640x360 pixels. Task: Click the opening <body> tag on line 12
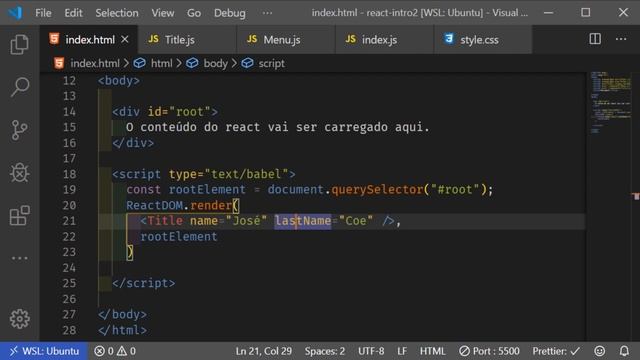point(119,81)
